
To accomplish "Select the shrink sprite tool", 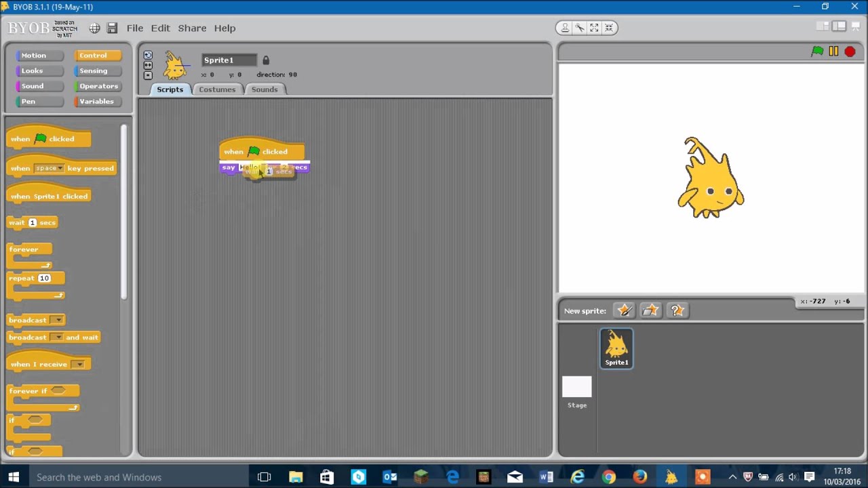I will pyautogui.click(x=609, y=28).
